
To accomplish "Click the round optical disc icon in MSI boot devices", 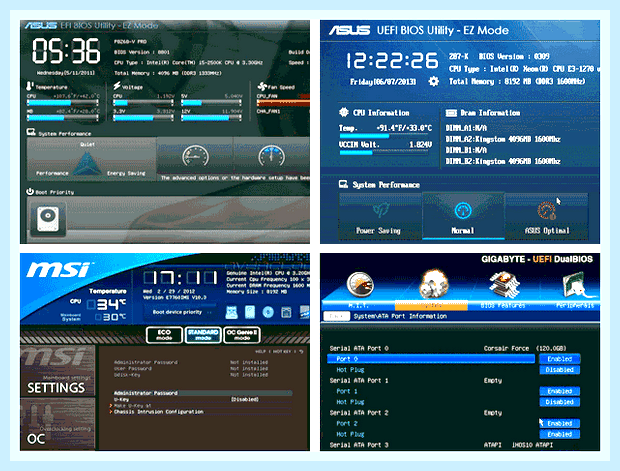I will (x=268, y=312).
